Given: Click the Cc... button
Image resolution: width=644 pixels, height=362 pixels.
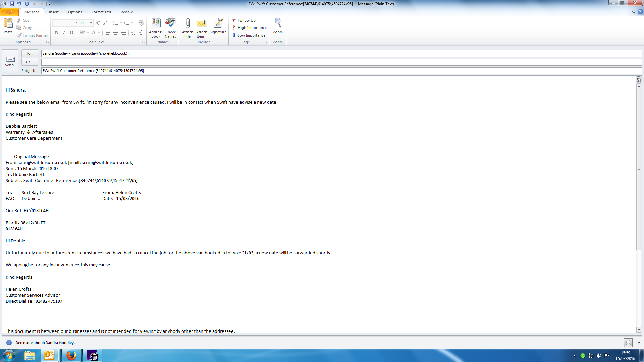Looking at the screenshot, I should point(30,62).
